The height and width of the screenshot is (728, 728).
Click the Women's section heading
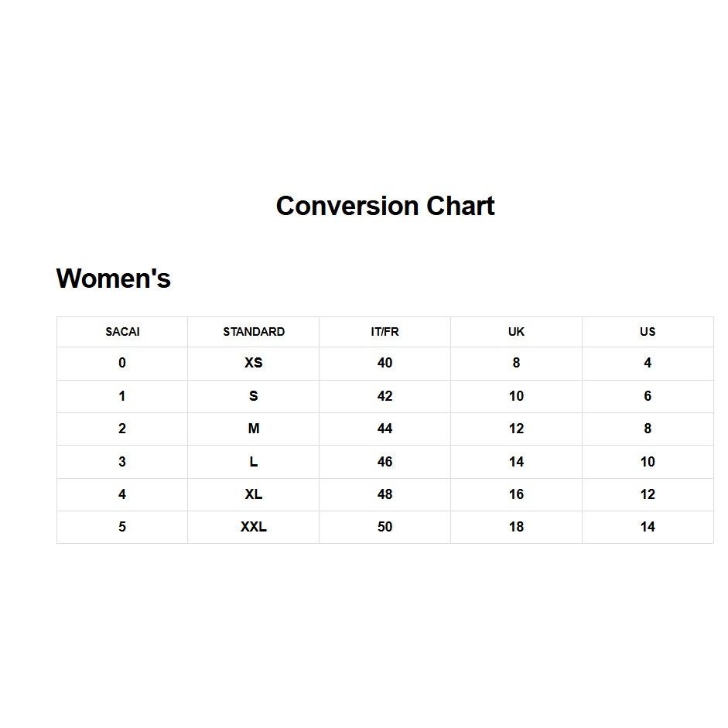coord(113,278)
